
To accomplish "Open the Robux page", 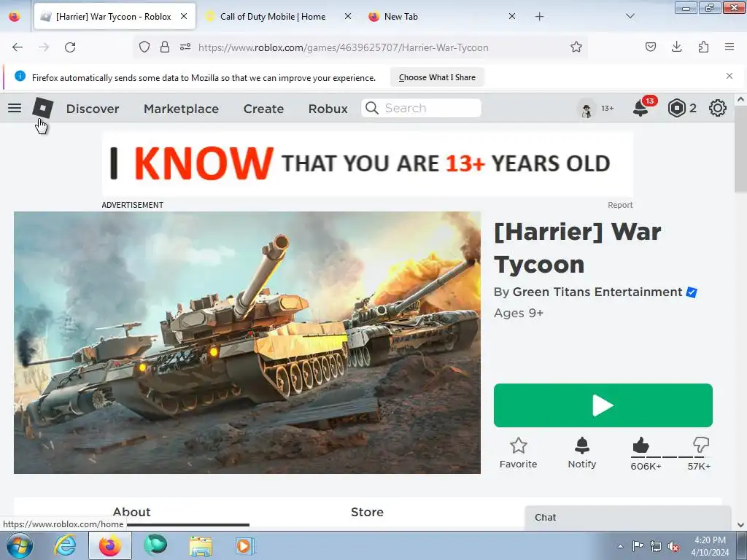I will coord(328,109).
